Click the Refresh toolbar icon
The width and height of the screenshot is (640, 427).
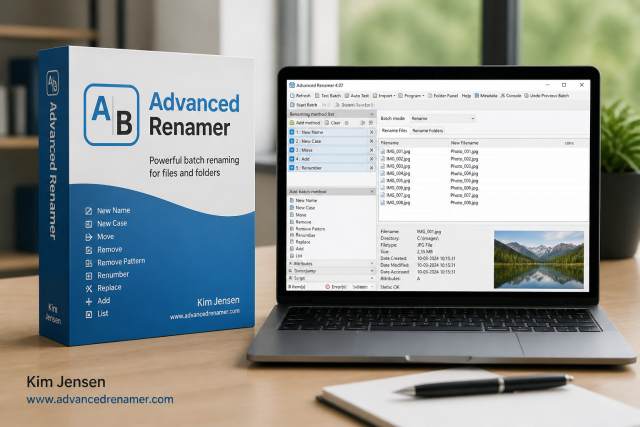click(292, 96)
